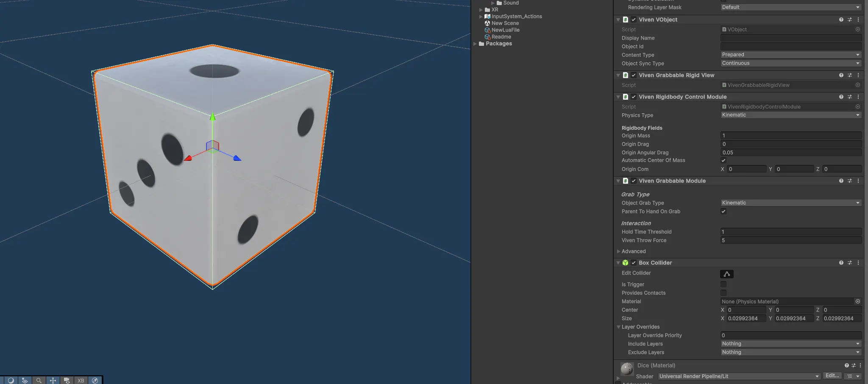The image size is (868, 384).
Task: Open more options for Viven Grabbable Module
Action: tap(858, 181)
